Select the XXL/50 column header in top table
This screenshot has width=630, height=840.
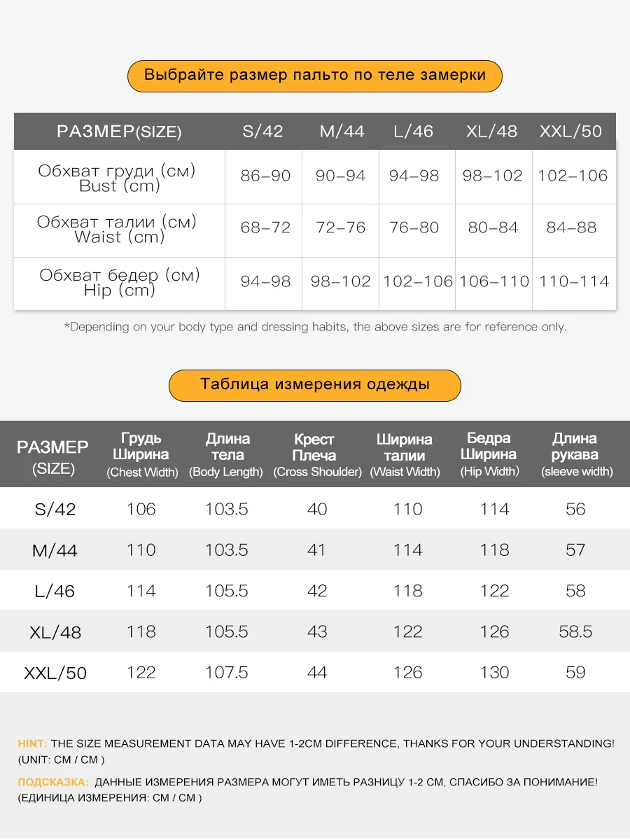click(x=570, y=132)
